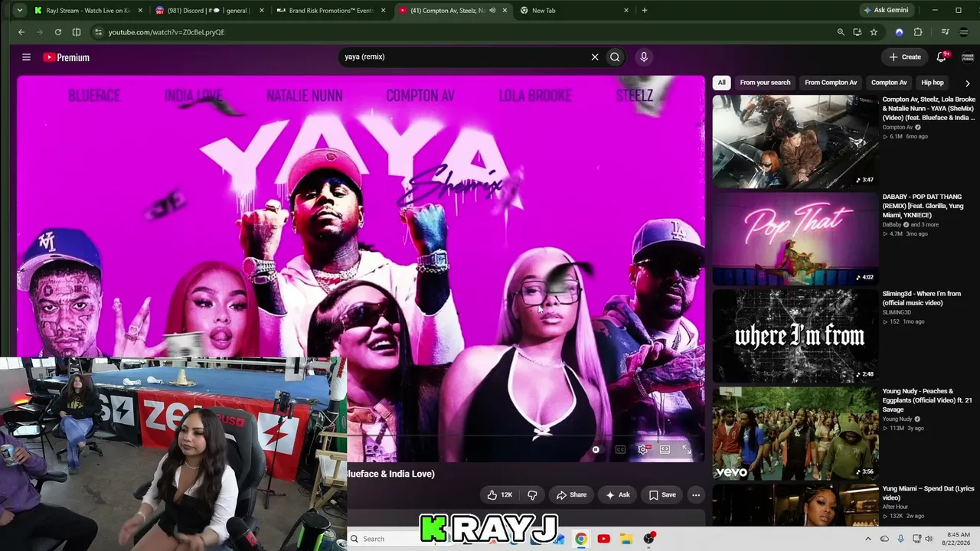The width and height of the screenshot is (980, 551).
Task: Open OBS Studio from the taskbar
Action: (x=649, y=539)
